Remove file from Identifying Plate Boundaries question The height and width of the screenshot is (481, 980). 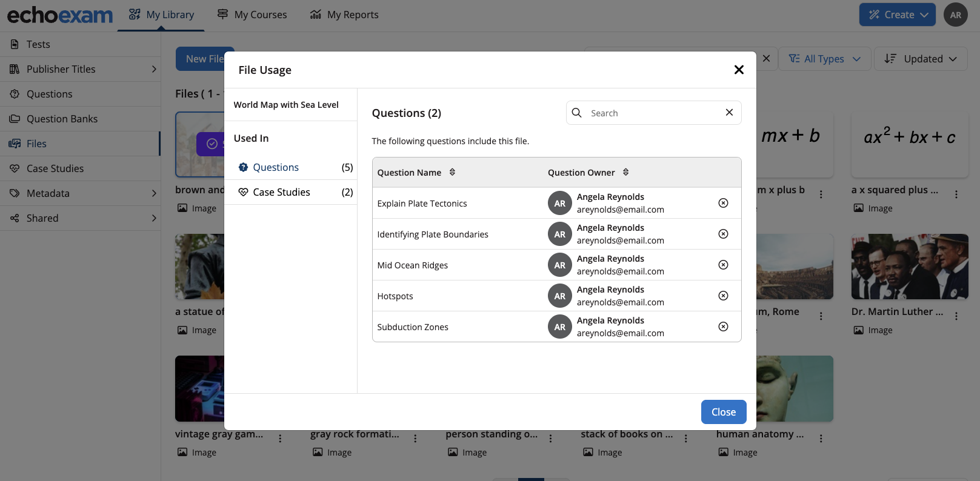(723, 234)
